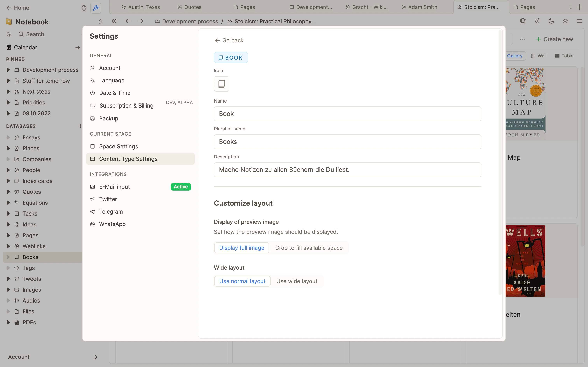The height and width of the screenshot is (367, 588).
Task: Click the double-up chevron icon
Action: coord(565,21)
